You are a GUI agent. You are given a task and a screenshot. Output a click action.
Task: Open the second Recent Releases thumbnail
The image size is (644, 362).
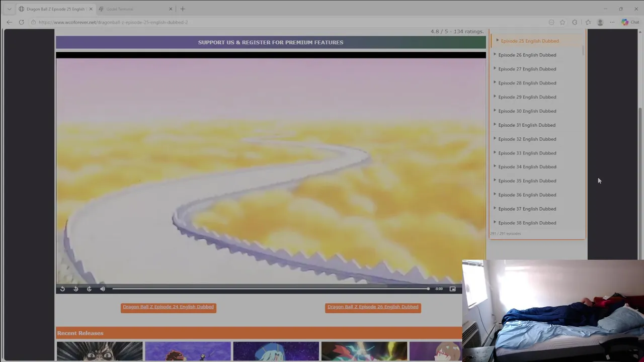pos(188,351)
